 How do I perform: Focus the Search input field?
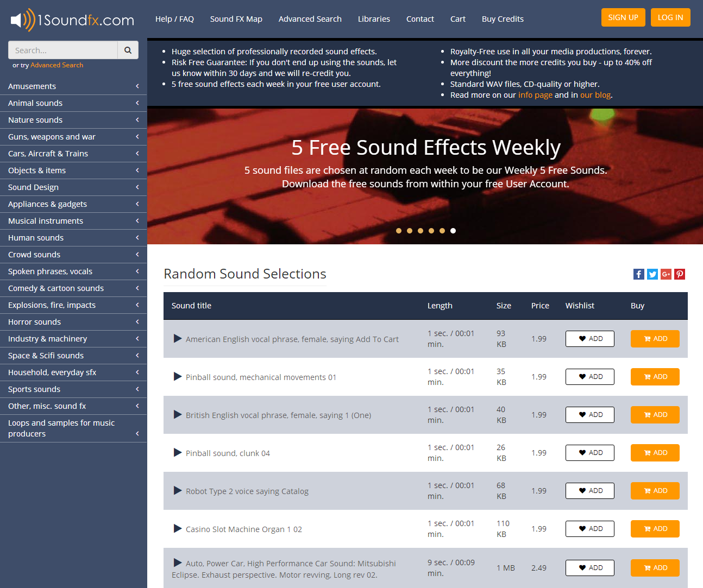[x=63, y=50]
